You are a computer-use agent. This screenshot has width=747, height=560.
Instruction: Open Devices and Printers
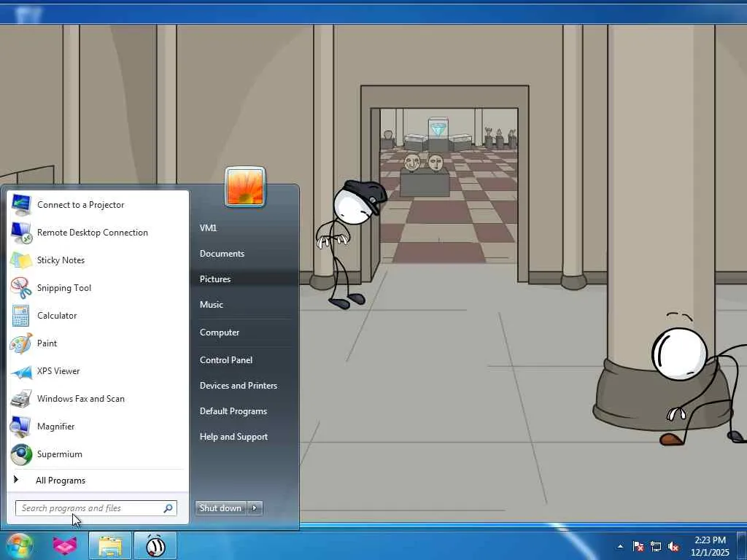click(239, 386)
